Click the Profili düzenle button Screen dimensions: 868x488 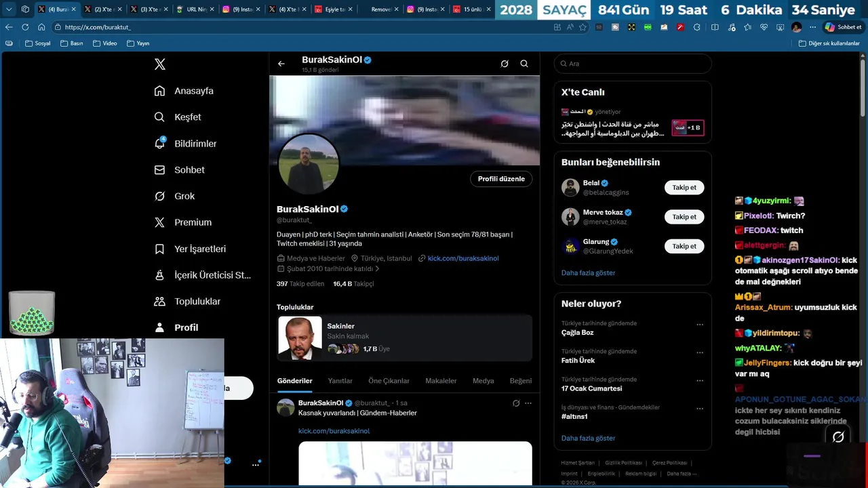501,179
